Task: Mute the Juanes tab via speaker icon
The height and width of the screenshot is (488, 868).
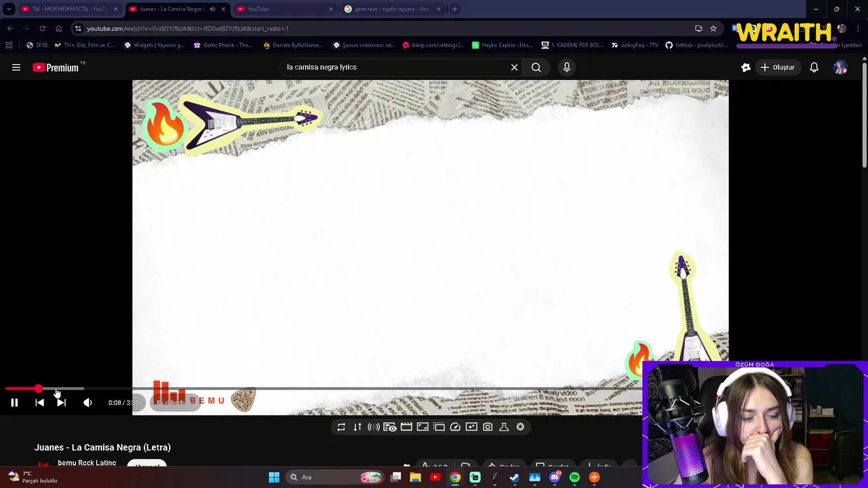Action: click(212, 9)
